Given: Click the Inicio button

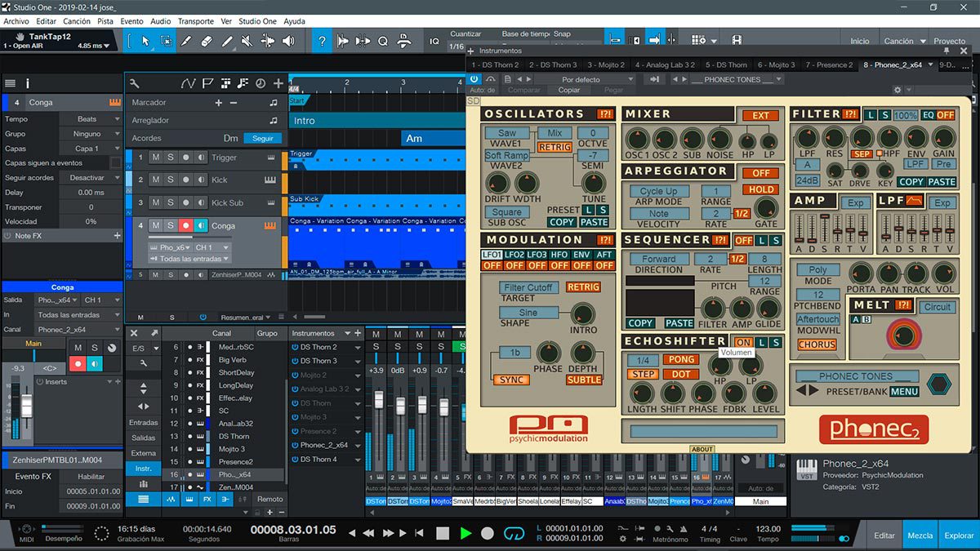Looking at the screenshot, I should point(860,41).
